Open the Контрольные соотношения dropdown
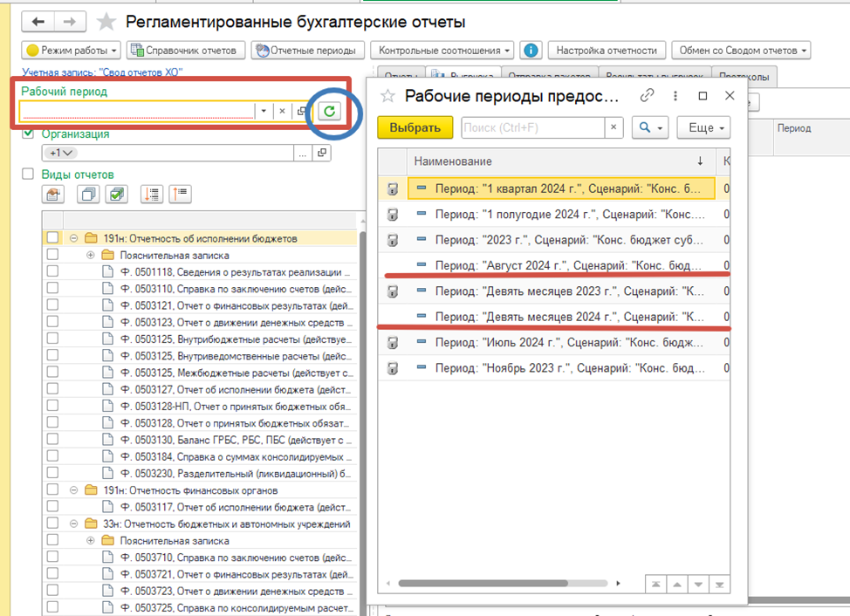 (442, 51)
